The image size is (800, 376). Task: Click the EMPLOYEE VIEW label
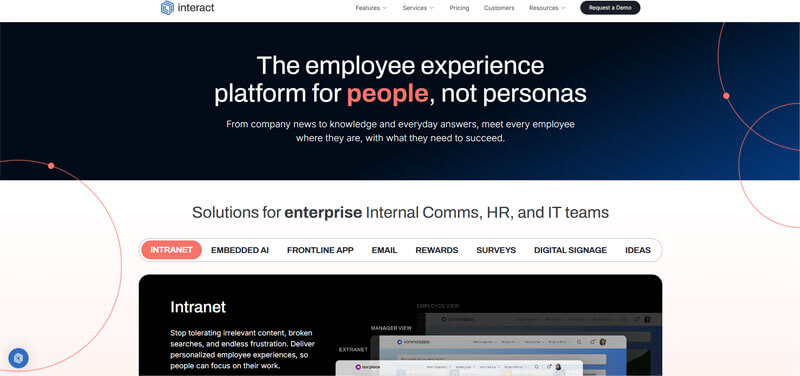pyautogui.click(x=438, y=306)
